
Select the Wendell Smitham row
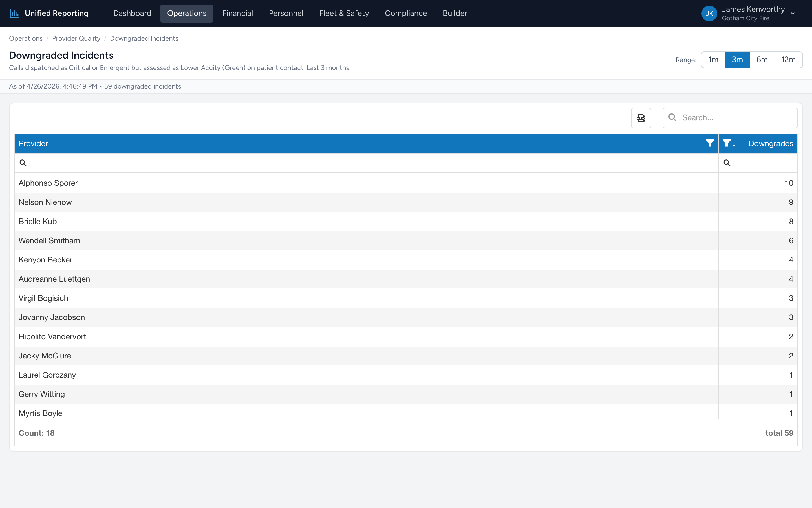click(406, 240)
